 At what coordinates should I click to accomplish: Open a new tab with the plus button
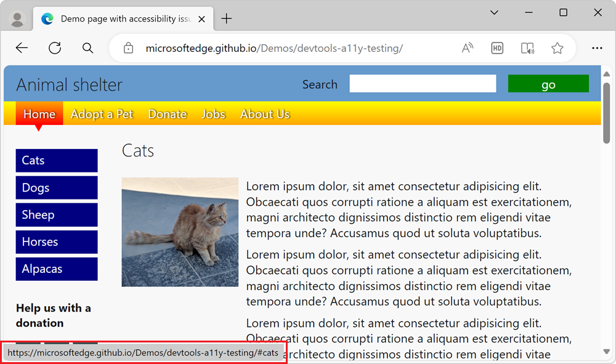tap(226, 18)
